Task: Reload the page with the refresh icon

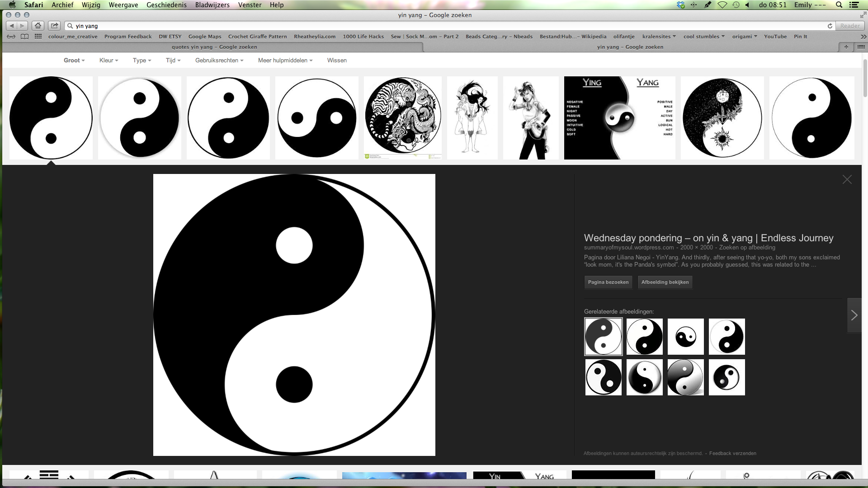Action: (x=830, y=26)
